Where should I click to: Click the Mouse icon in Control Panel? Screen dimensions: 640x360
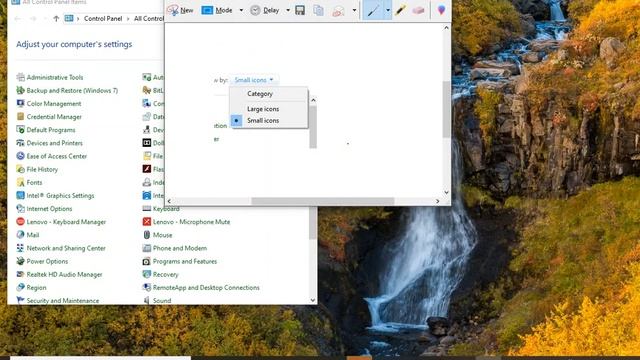[x=147, y=235]
